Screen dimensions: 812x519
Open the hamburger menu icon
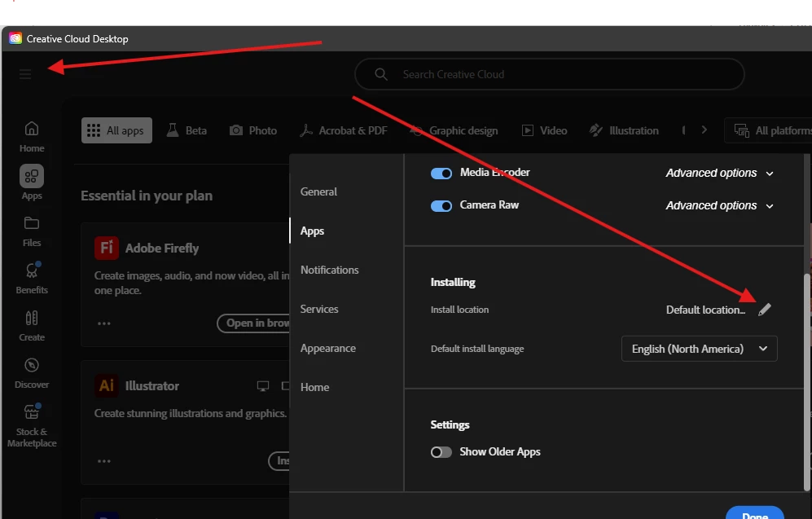25,75
